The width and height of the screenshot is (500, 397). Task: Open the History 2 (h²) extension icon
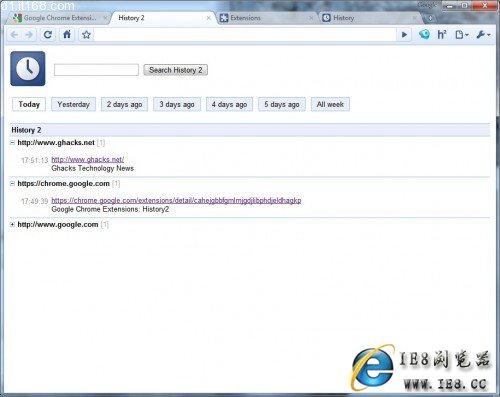click(x=442, y=34)
